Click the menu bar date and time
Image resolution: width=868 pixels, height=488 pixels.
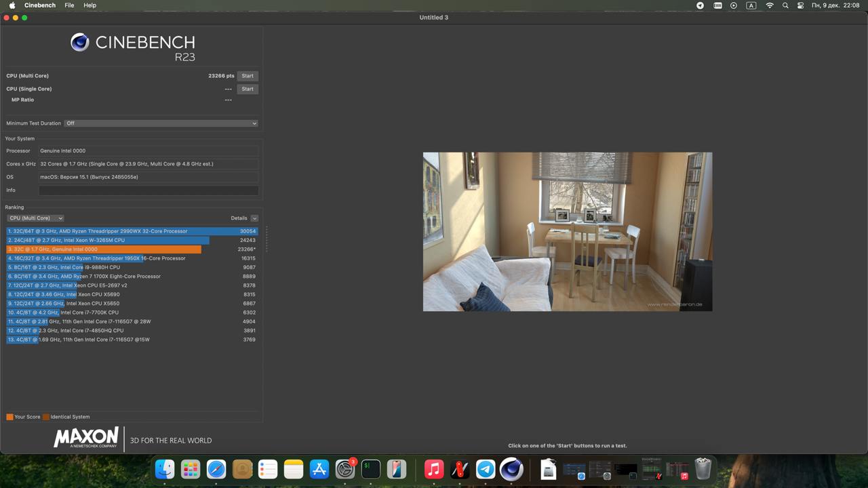[835, 5]
